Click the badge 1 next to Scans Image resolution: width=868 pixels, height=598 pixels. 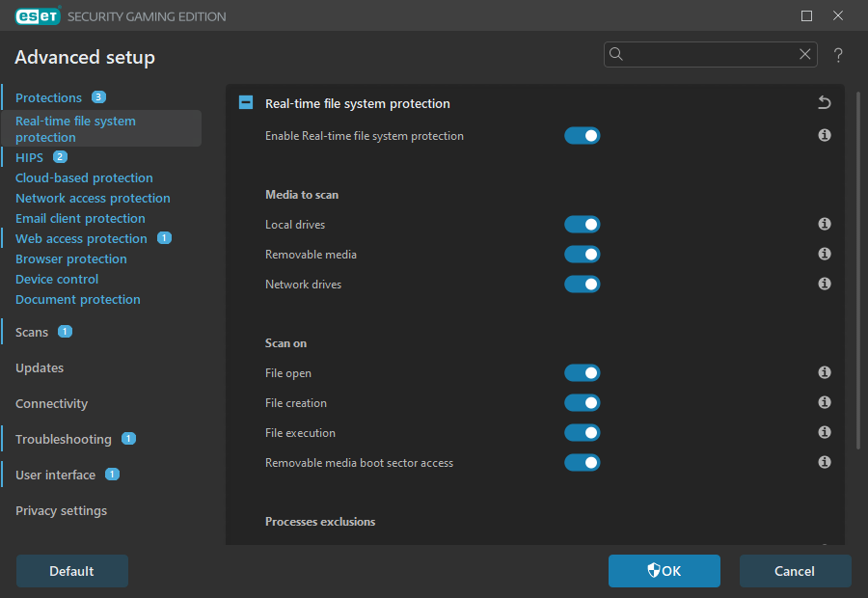(65, 331)
